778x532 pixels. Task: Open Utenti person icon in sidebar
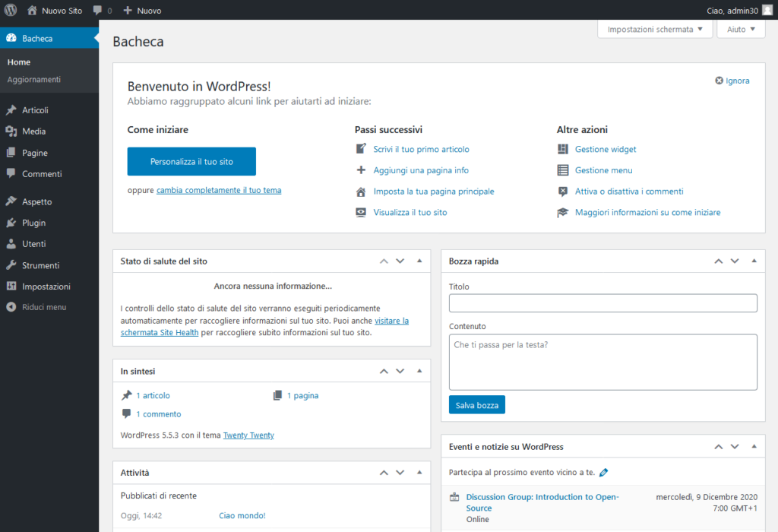click(x=11, y=244)
